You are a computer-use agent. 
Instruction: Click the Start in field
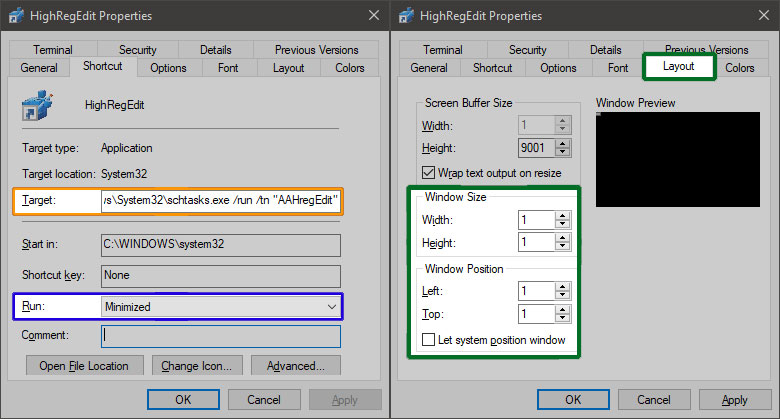pos(221,245)
